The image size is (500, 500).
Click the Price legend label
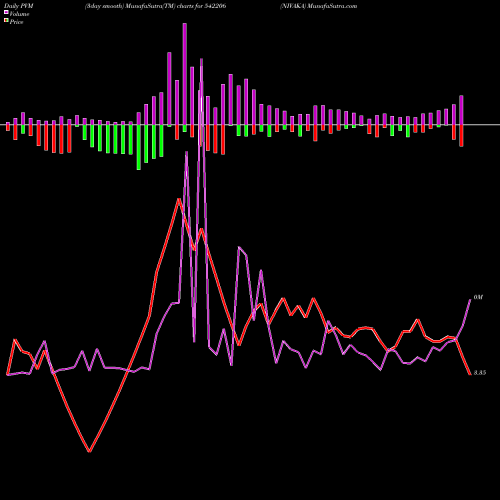[x=16, y=22]
